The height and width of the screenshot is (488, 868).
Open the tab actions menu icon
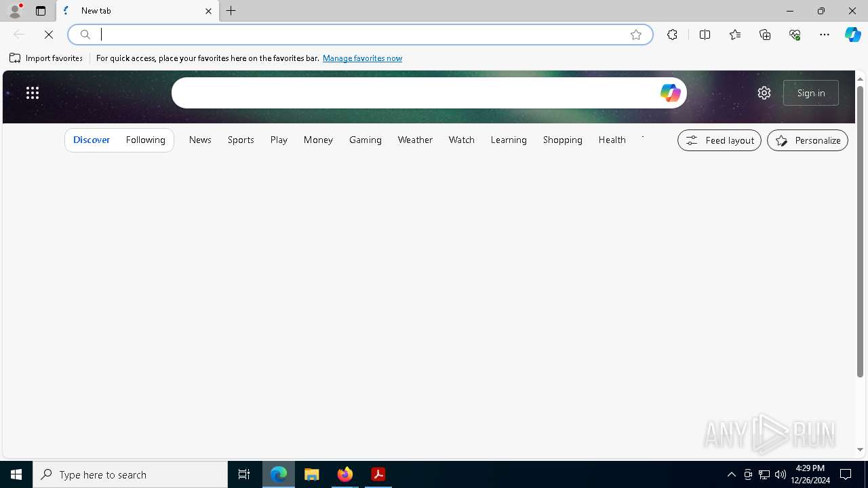[41, 11]
